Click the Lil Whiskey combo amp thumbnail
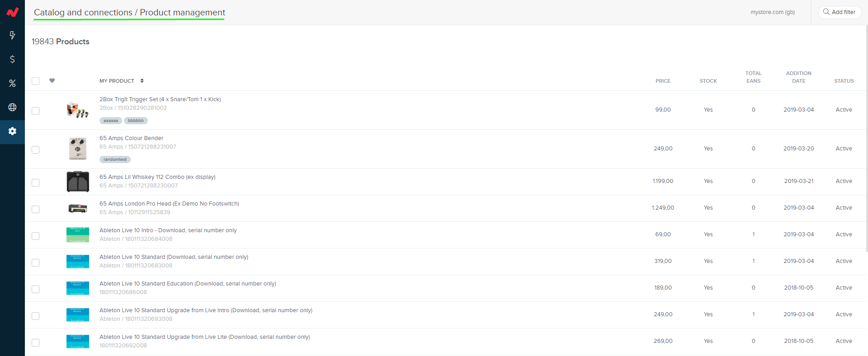Image resolution: width=868 pixels, height=356 pixels. pos(78,182)
